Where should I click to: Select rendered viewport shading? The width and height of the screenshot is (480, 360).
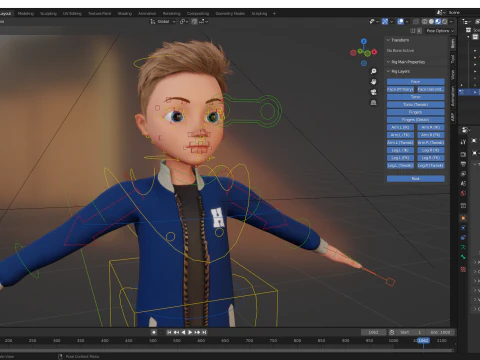pyautogui.click(x=445, y=22)
